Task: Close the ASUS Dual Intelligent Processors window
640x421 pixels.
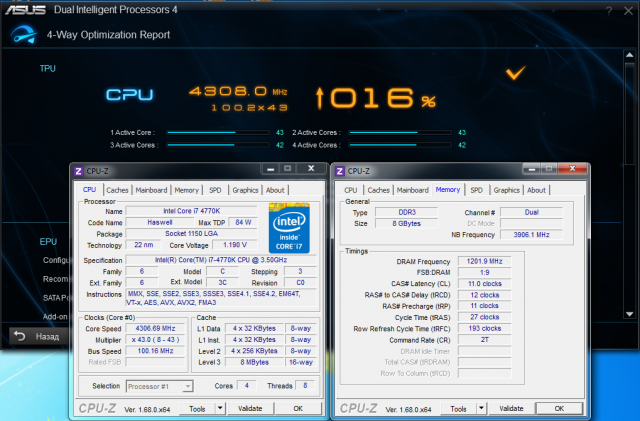Action: (628, 11)
